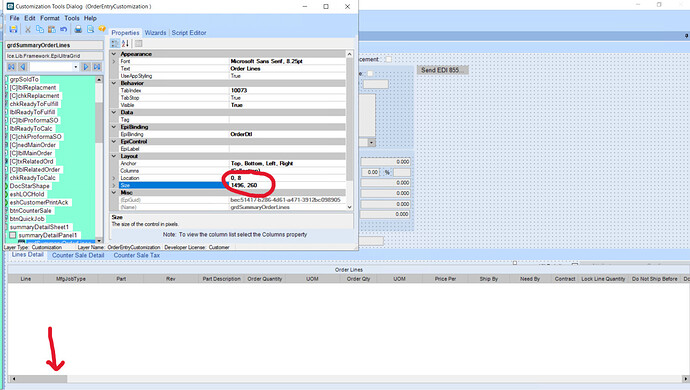Click Need By column header
The width and height of the screenshot is (690, 390).
tap(529, 279)
